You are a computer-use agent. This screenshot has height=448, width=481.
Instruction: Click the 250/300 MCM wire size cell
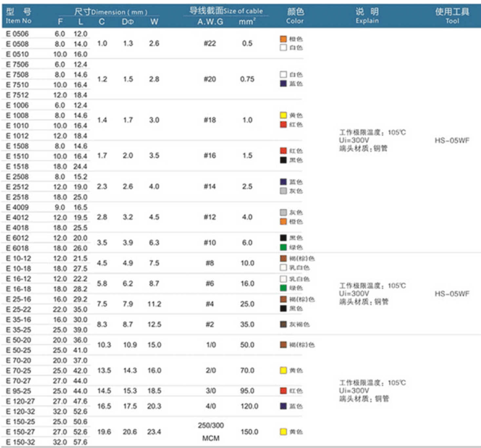[x=211, y=432]
